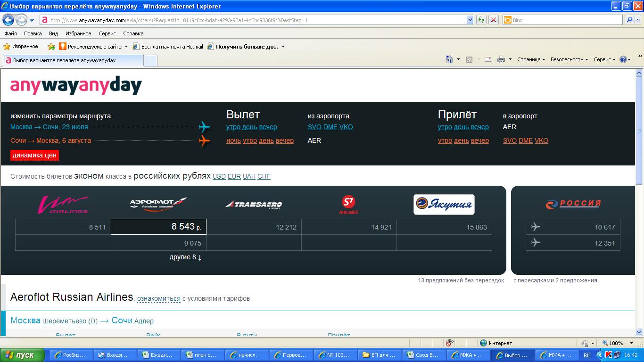Toggle SVO departure airport filter
644x362 pixels.
pos(314,127)
